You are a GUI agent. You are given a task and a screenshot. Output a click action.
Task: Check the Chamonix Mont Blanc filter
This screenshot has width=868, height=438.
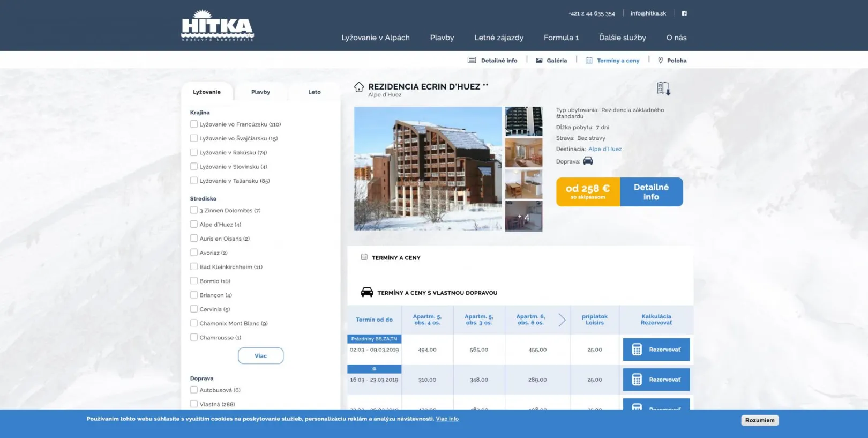tap(194, 323)
